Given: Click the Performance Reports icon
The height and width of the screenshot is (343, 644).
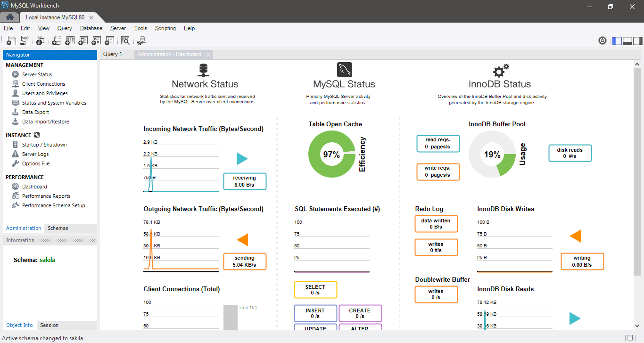Looking at the screenshot, I should click(16, 196).
